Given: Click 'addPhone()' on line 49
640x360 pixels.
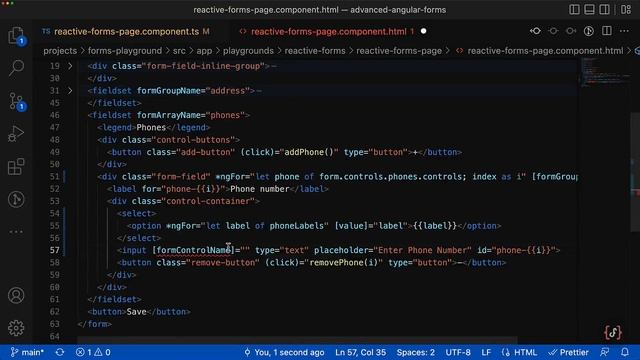Looking at the screenshot, I should tap(309, 152).
